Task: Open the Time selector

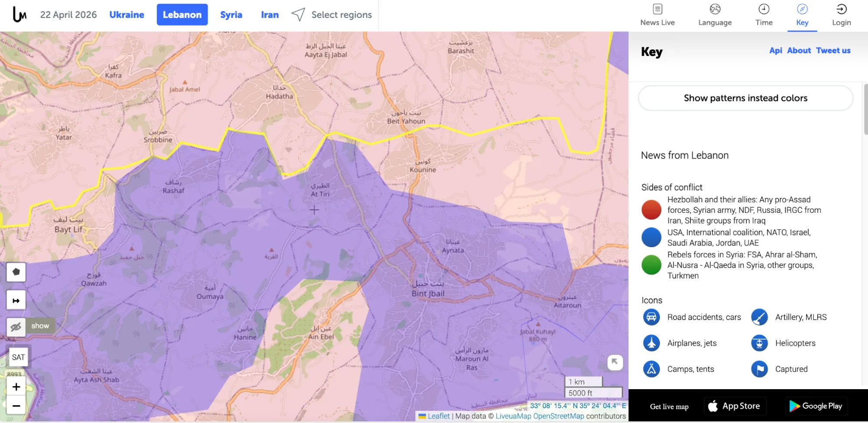Action: tap(764, 15)
